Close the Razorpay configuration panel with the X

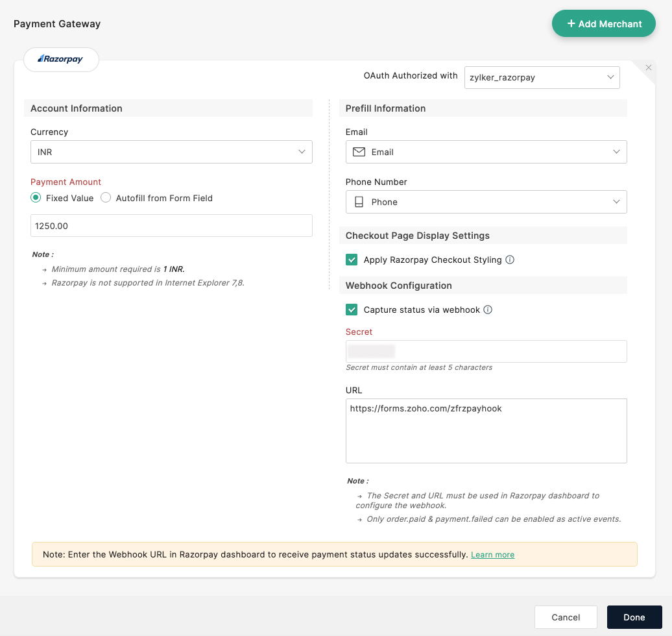649,67
